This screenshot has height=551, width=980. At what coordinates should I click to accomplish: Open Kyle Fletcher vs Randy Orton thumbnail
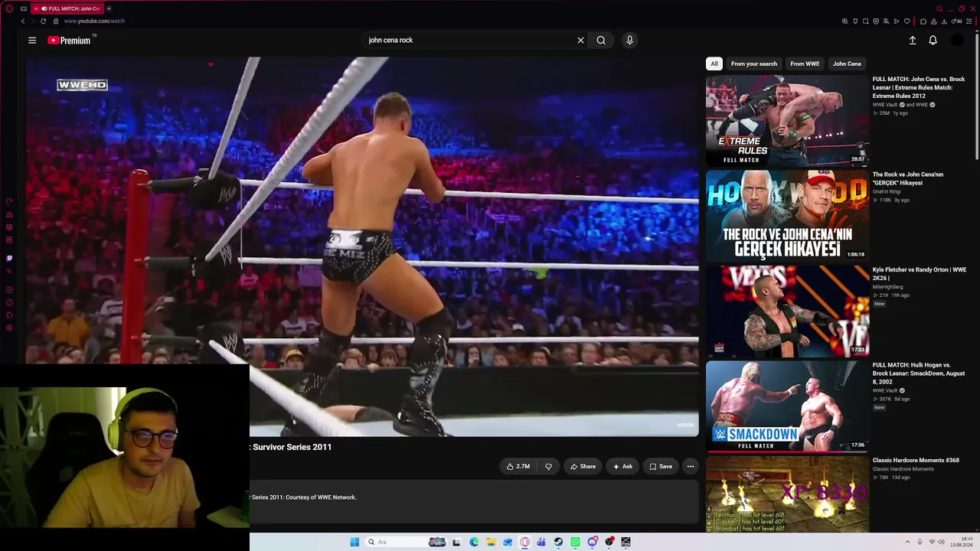tap(787, 311)
